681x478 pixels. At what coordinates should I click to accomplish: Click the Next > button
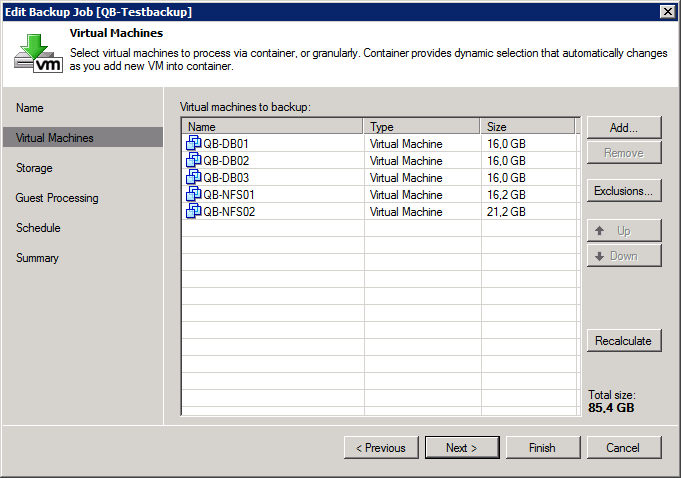pyautogui.click(x=461, y=448)
